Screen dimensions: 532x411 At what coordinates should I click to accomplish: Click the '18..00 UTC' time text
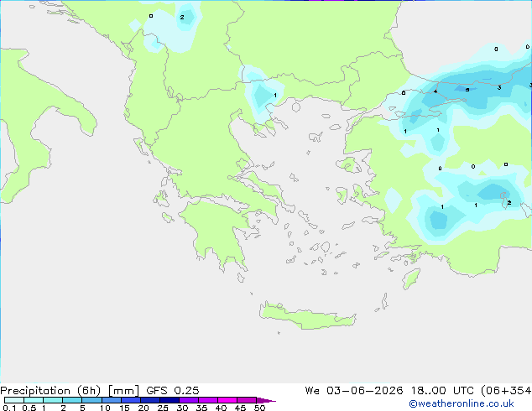[442, 391]
